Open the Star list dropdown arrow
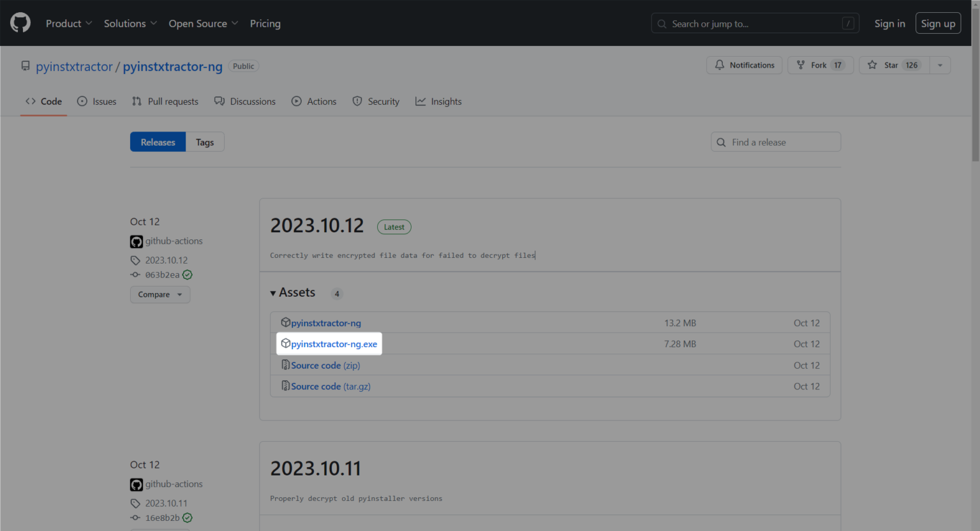980x531 pixels. click(940, 65)
